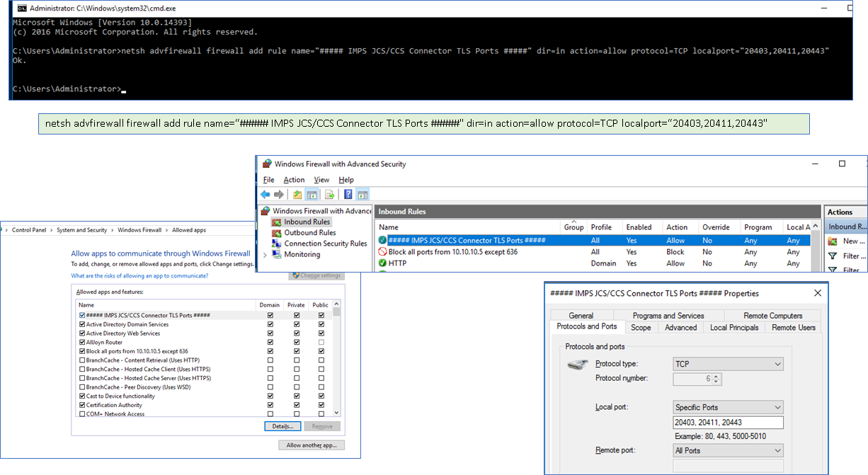Open Help via the blue question-mark toolbar icon
Screen dimensions: 868x475
348,195
